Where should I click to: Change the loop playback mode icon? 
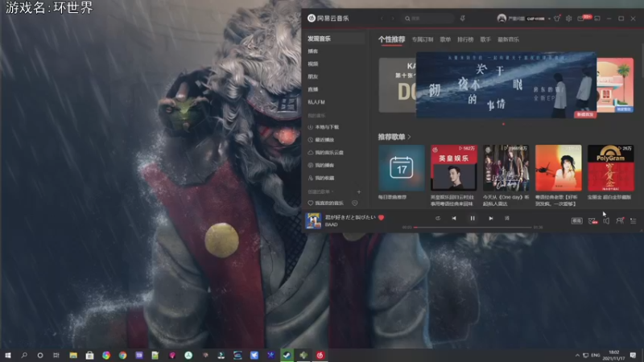click(x=438, y=218)
